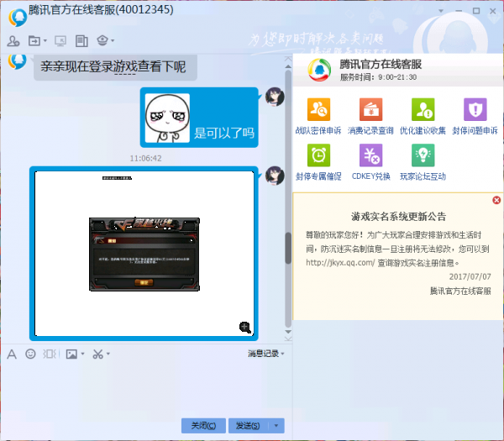
Task: Click the 服务时间: 9:00-21:30 text
Action: [x=378, y=77]
